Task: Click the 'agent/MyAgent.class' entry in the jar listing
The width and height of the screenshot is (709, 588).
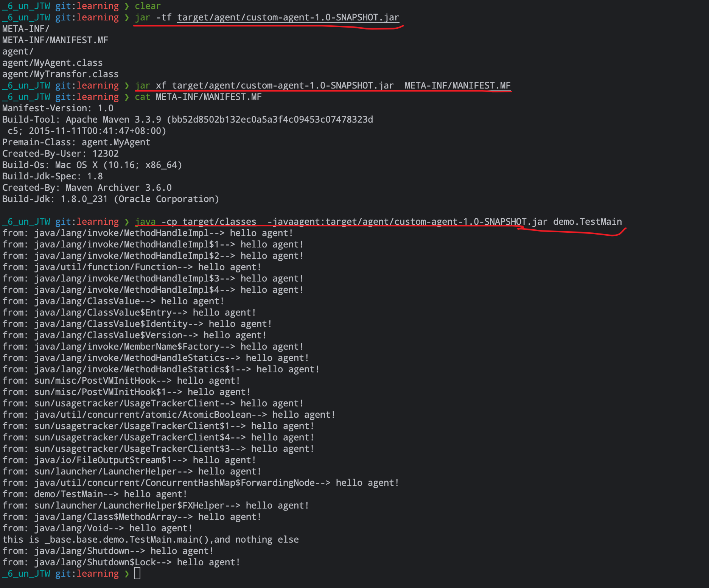Action: click(52, 63)
